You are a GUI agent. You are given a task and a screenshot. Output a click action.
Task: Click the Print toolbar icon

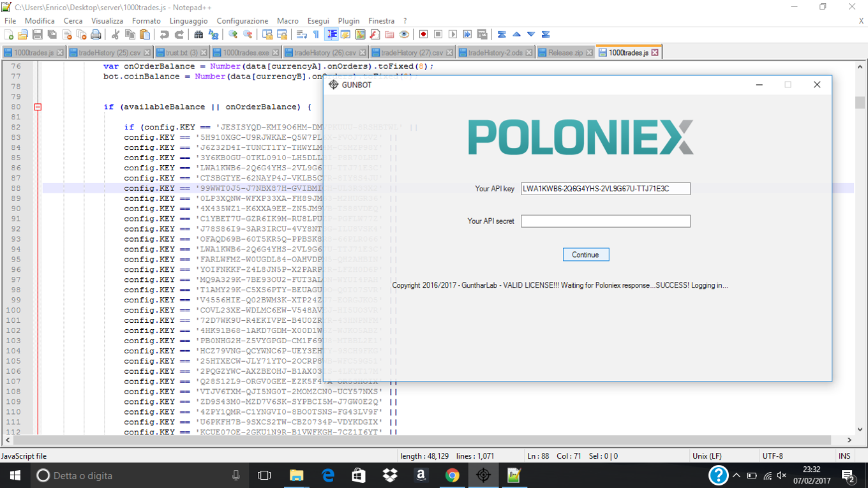click(96, 34)
